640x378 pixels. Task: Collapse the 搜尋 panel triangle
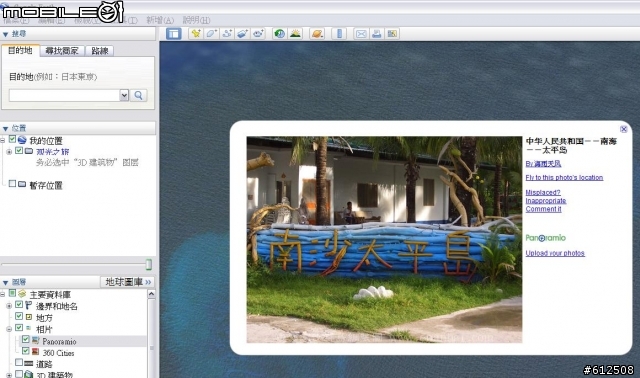[5, 34]
